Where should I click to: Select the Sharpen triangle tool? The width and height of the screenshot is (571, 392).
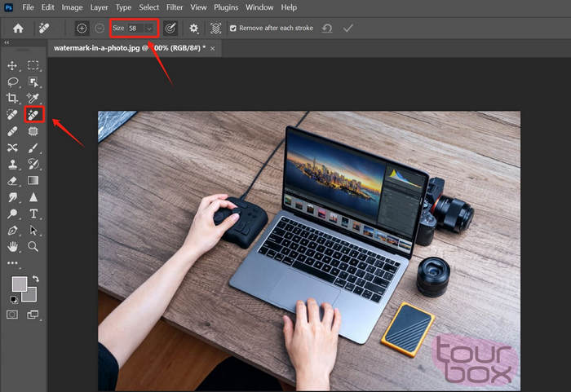click(33, 197)
